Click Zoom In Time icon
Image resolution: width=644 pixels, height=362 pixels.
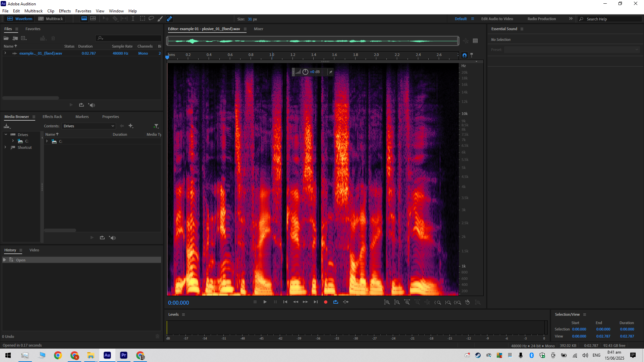[407, 302]
